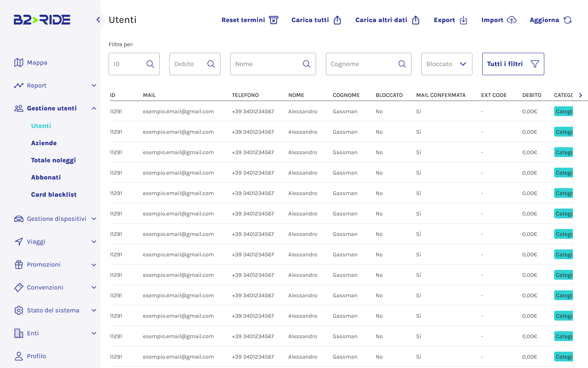Open the Utenti submenu item
588x368 pixels.
(x=41, y=126)
